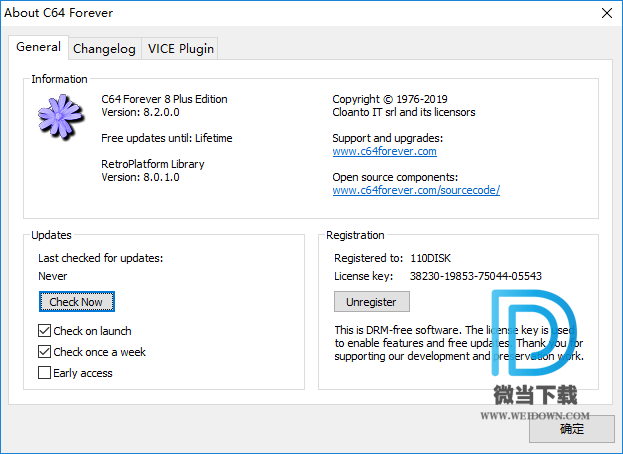623x454 pixels.
Task: Open the www.c64forever.com link
Action: pyautogui.click(x=385, y=151)
